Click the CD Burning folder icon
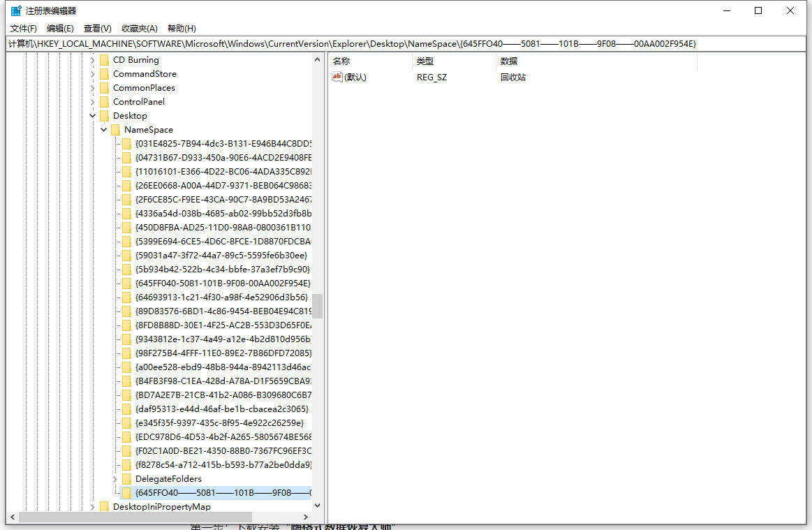 point(104,60)
